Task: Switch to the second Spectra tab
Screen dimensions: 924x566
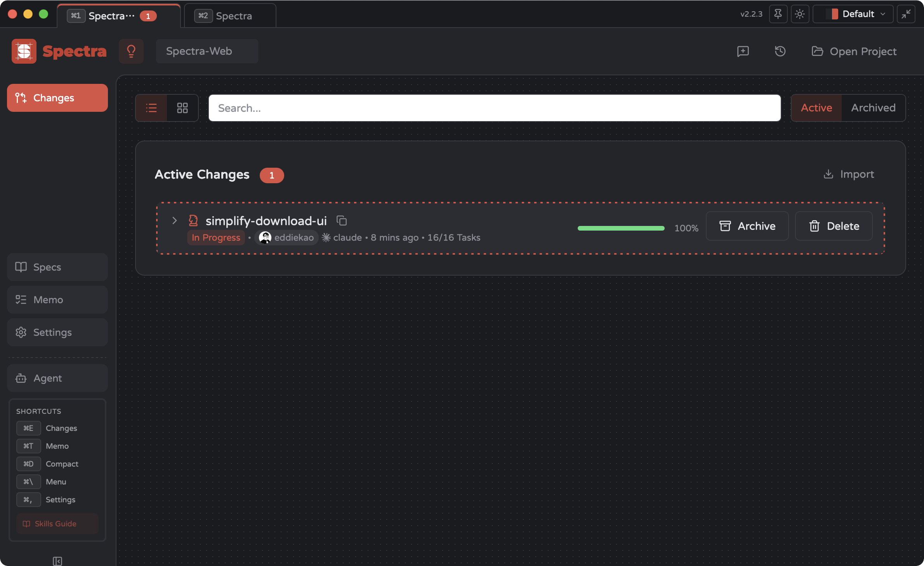Action: pos(229,16)
